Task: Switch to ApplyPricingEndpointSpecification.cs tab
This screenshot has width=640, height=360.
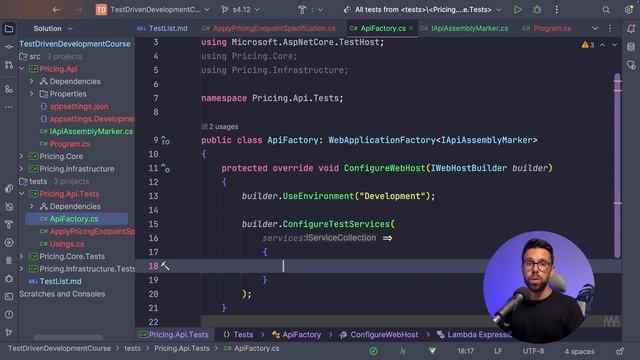Action: pos(269,29)
